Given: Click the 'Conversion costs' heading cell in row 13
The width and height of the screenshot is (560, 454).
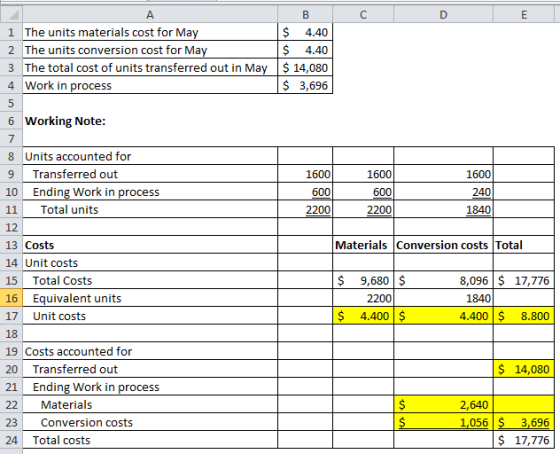Looking at the screenshot, I should 443,245.
